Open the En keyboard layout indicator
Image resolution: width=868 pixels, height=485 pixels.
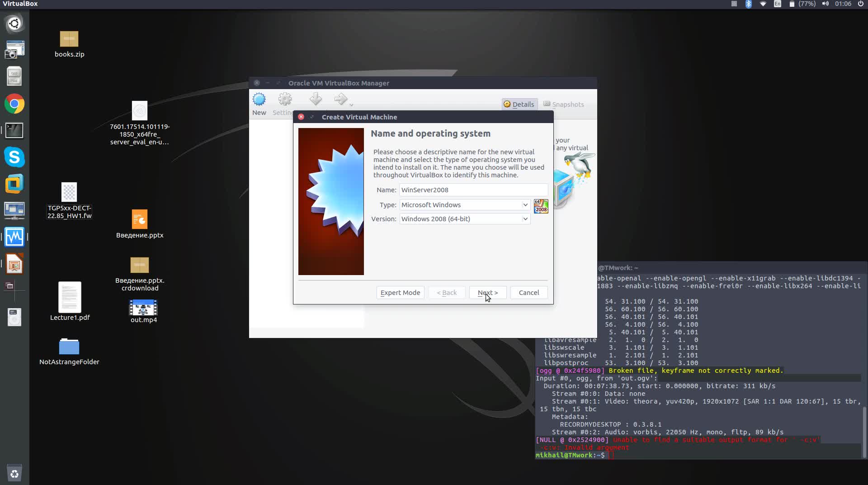point(778,4)
